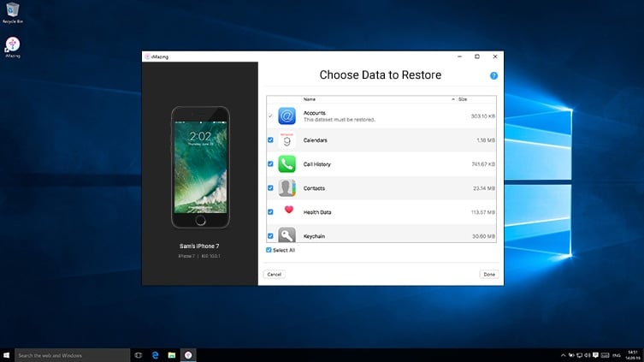Click the iPhone preview image
This screenshot has height=362, width=644.
[x=200, y=167]
